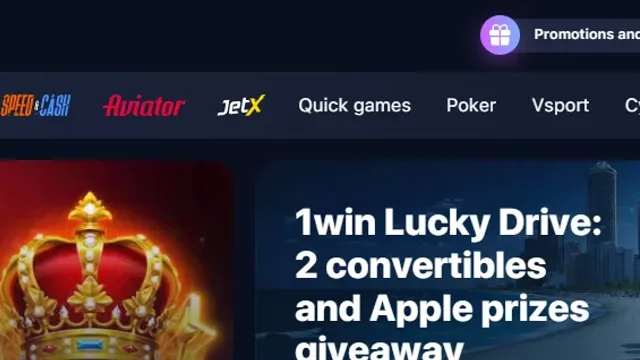Open the Quick games section
The image size is (640, 360).
click(354, 106)
